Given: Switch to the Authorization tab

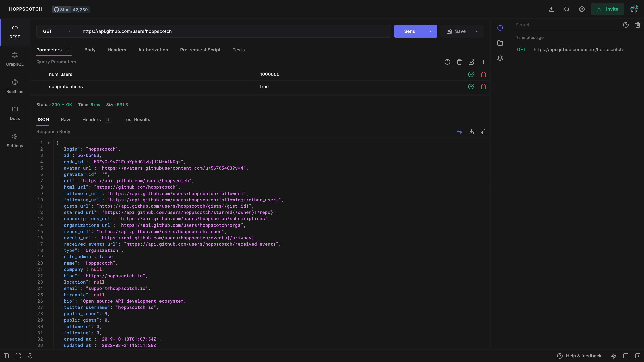Looking at the screenshot, I should click(x=153, y=50).
